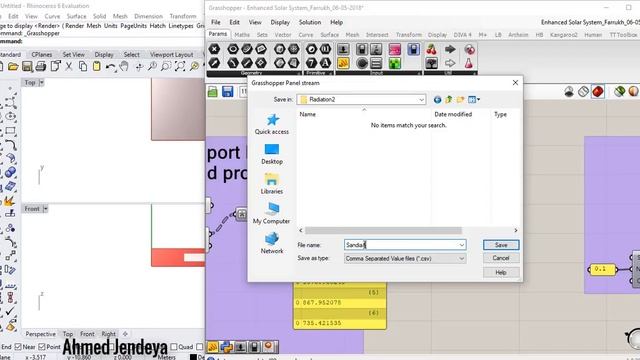Click the file list scroll right arrow
Viewport: 640px width, 360px height.
[x=516, y=231]
